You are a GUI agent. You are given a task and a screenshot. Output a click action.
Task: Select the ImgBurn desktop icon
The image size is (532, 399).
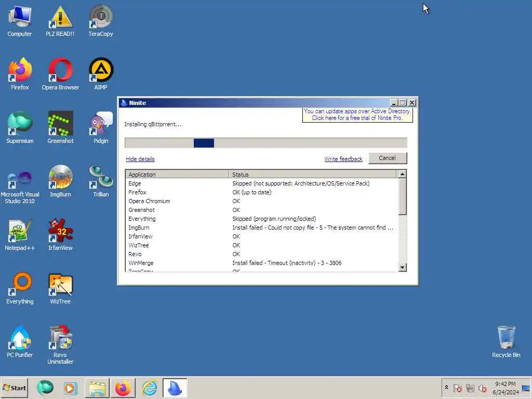60,181
